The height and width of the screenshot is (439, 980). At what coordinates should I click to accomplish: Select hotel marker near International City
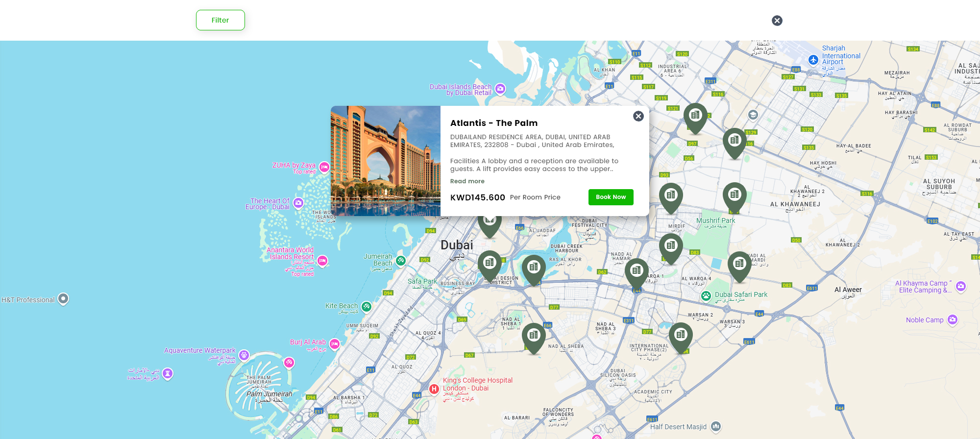click(x=681, y=335)
